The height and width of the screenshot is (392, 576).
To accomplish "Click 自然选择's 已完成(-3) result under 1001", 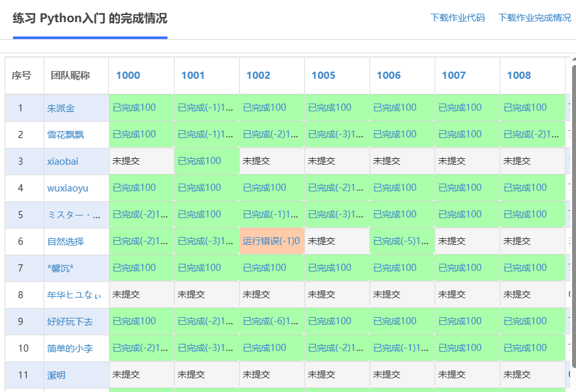I will [x=207, y=241].
